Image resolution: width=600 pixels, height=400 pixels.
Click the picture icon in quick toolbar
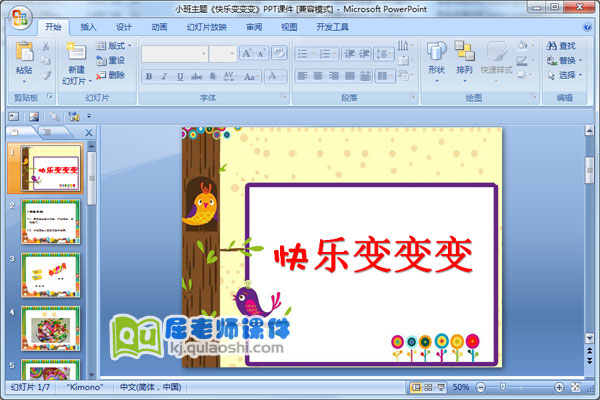[34, 117]
